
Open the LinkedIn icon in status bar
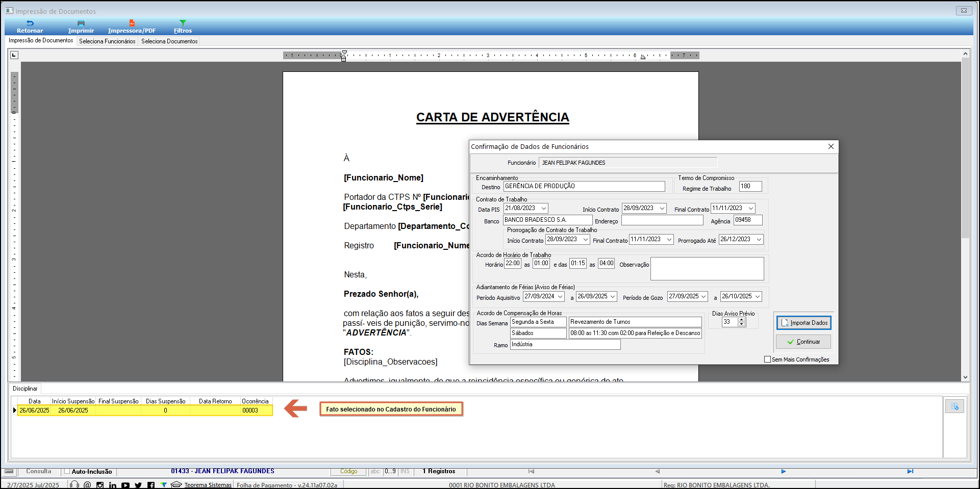point(113,485)
